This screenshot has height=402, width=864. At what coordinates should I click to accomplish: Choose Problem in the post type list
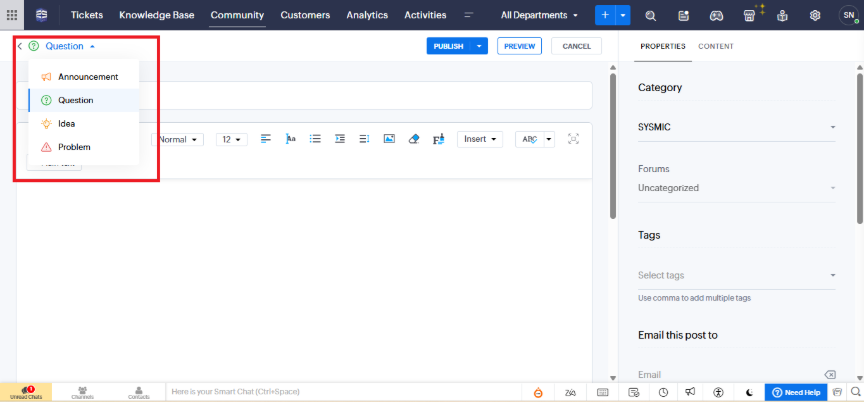[74, 147]
